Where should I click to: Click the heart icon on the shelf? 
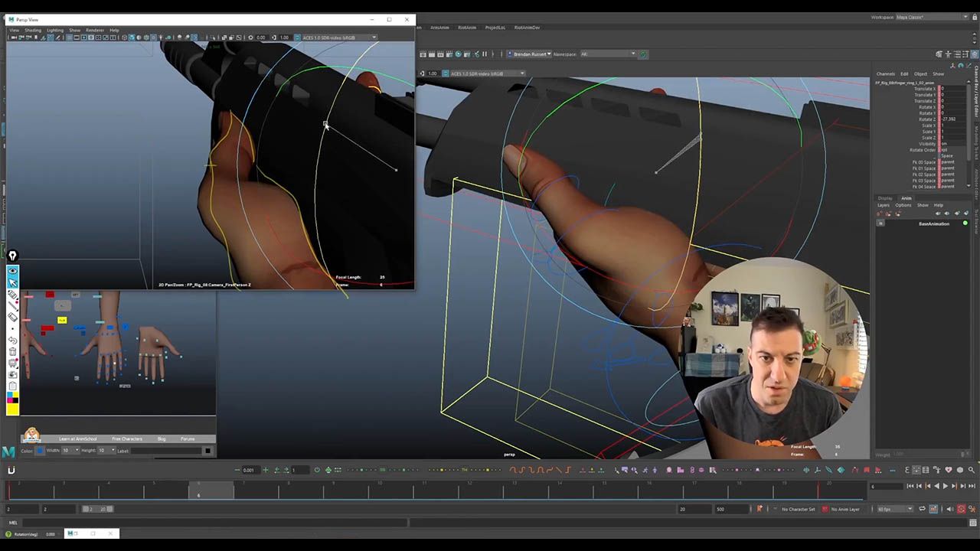(949, 470)
